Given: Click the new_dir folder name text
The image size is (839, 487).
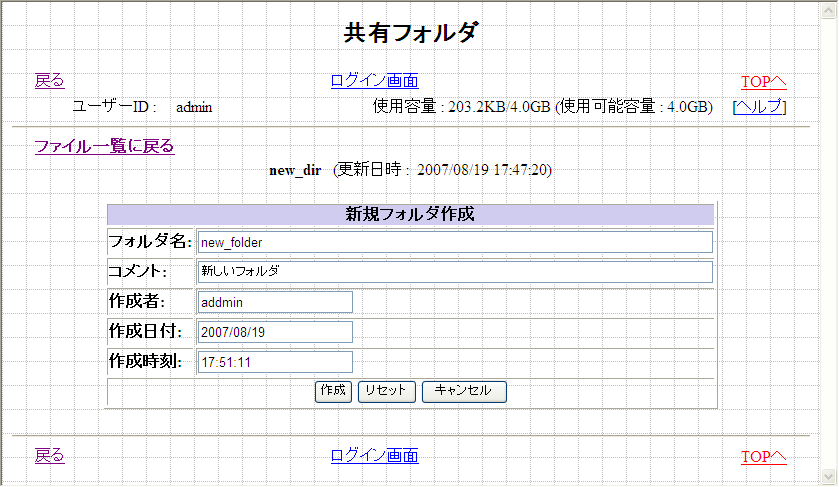Looking at the screenshot, I should pyautogui.click(x=295, y=170).
